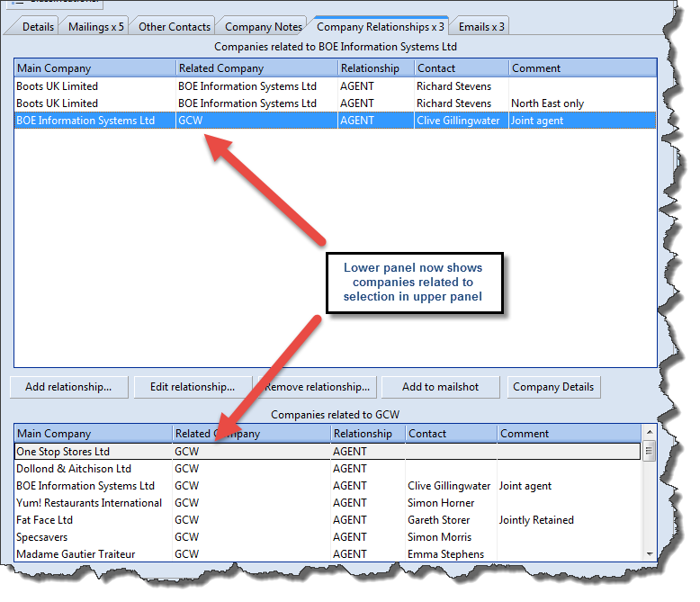Open the Other Contacts tab
The image size is (700, 602).
pos(175,27)
